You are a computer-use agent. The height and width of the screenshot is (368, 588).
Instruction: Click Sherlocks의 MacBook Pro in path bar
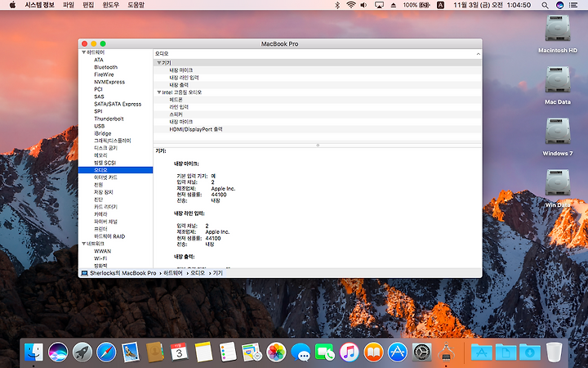click(x=118, y=273)
